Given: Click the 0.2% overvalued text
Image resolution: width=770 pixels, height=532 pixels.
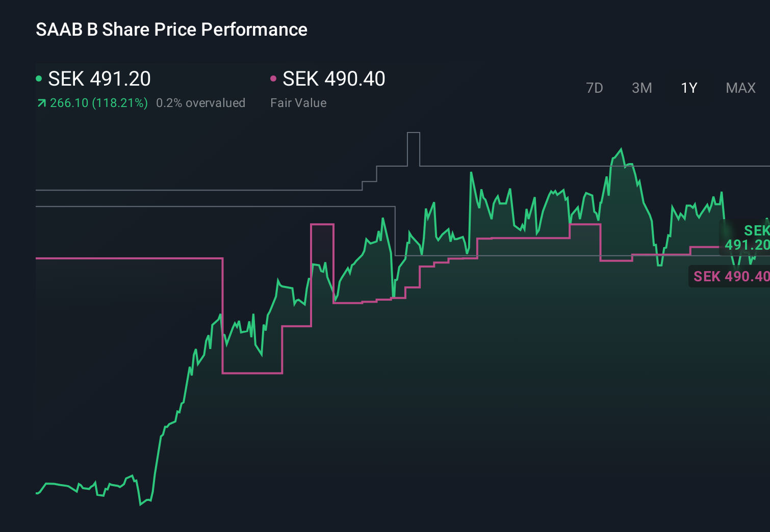Looking at the screenshot, I should coord(200,103).
